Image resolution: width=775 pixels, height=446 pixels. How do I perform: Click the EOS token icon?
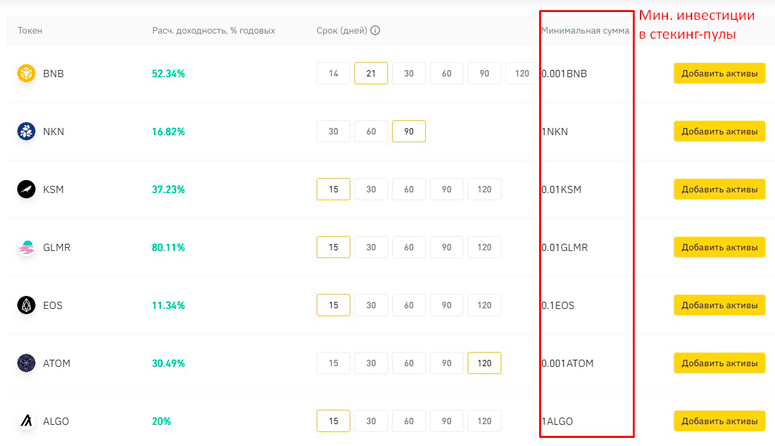coord(26,305)
